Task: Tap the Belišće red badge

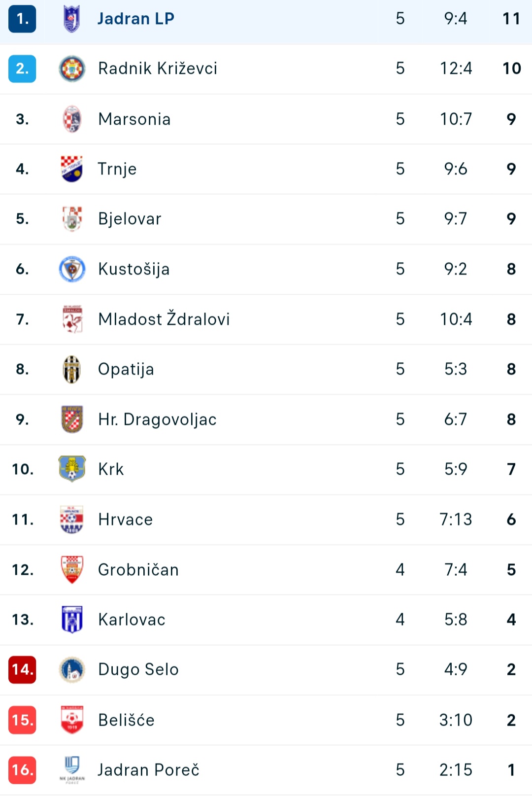Action: 72,720
